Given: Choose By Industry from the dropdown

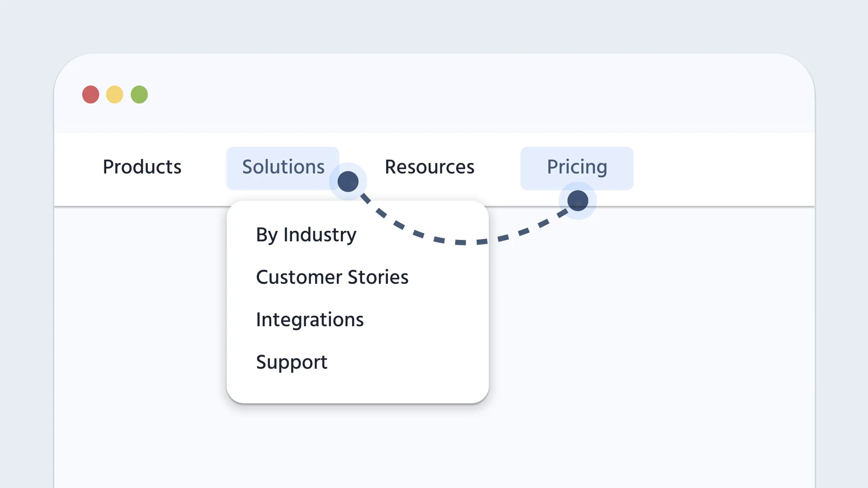Looking at the screenshot, I should (306, 235).
